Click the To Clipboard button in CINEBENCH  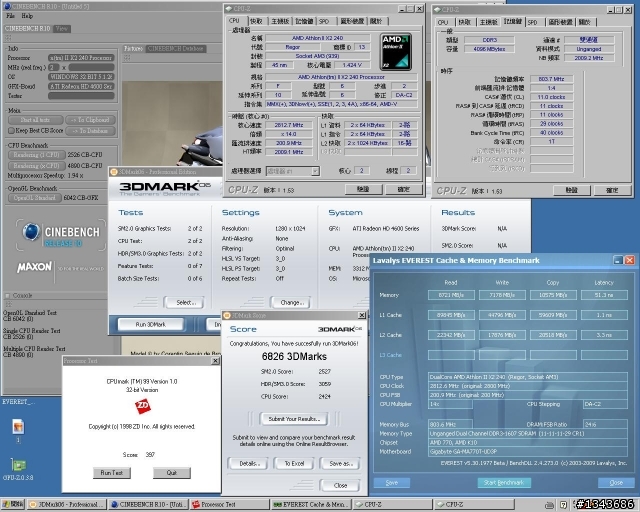tap(90, 120)
